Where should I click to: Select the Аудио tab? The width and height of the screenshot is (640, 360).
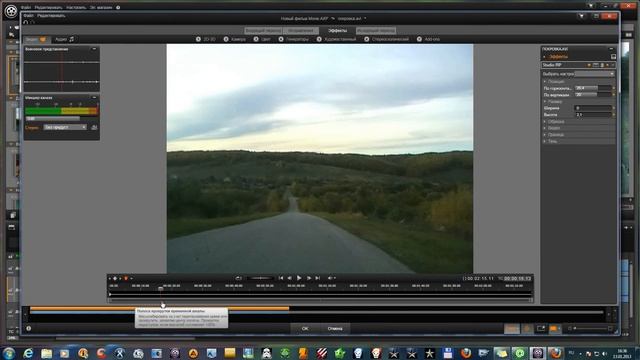(x=64, y=40)
